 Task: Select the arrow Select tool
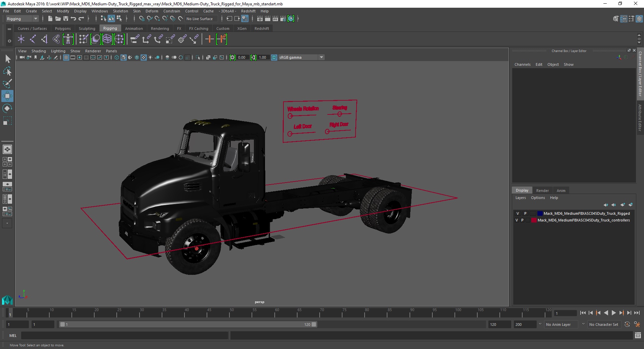(x=7, y=59)
